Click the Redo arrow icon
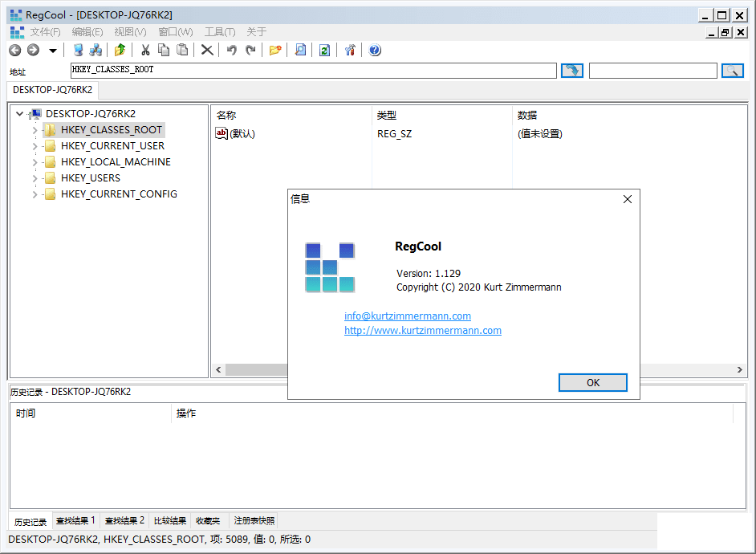Image resolution: width=756 pixels, height=554 pixels. [250, 50]
